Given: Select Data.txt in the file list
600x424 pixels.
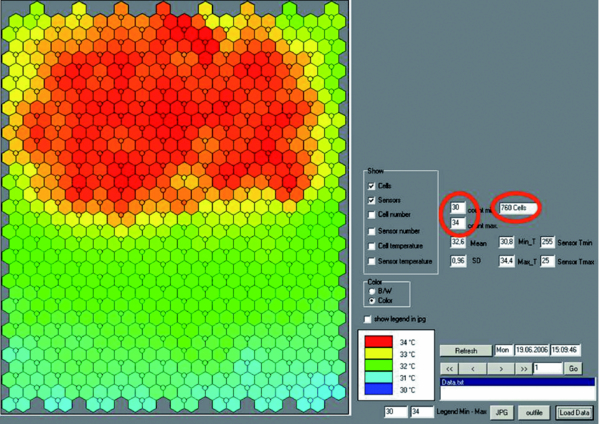Looking at the screenshot, I should point(517,382).
